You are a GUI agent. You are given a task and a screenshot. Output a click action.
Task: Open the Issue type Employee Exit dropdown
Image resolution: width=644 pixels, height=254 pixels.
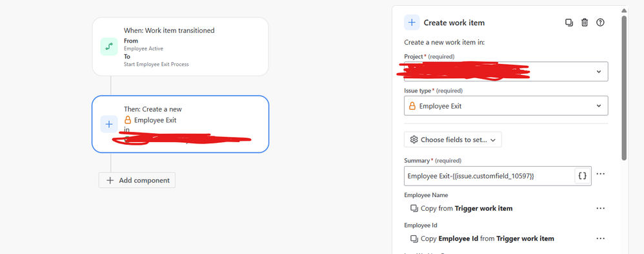coord(506,106)
